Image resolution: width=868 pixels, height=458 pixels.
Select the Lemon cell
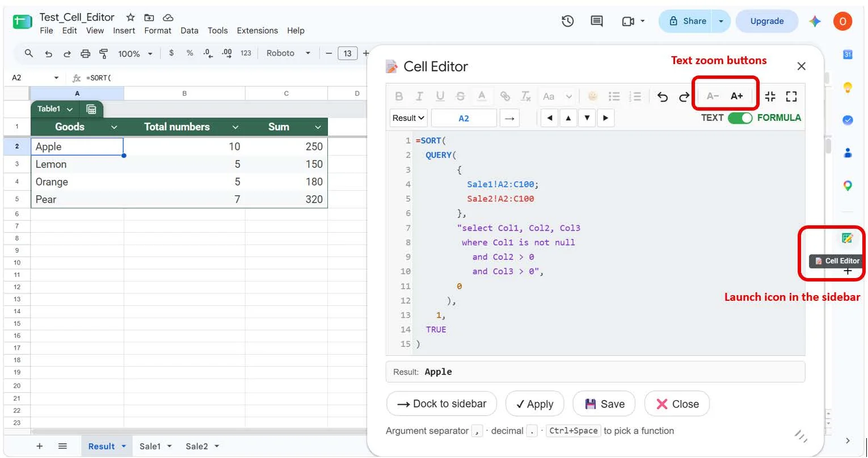click(77, 164)
